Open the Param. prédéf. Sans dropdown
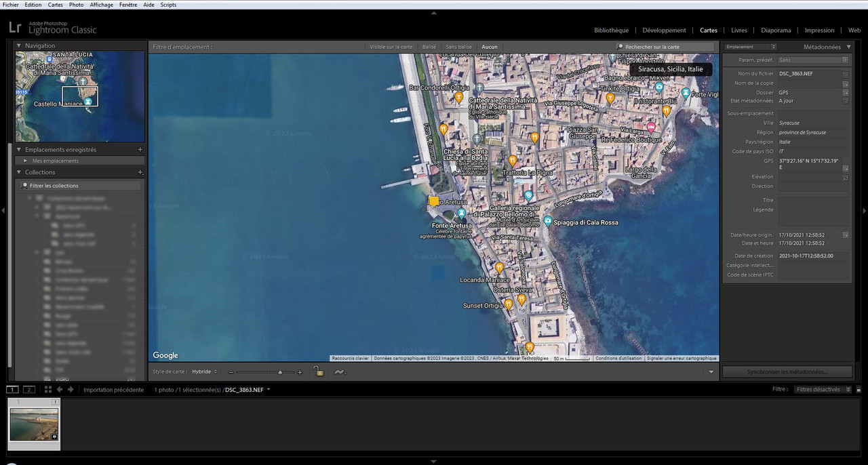Image resolution: width=868 pixels, height=465 pixels. coord(812,60)
